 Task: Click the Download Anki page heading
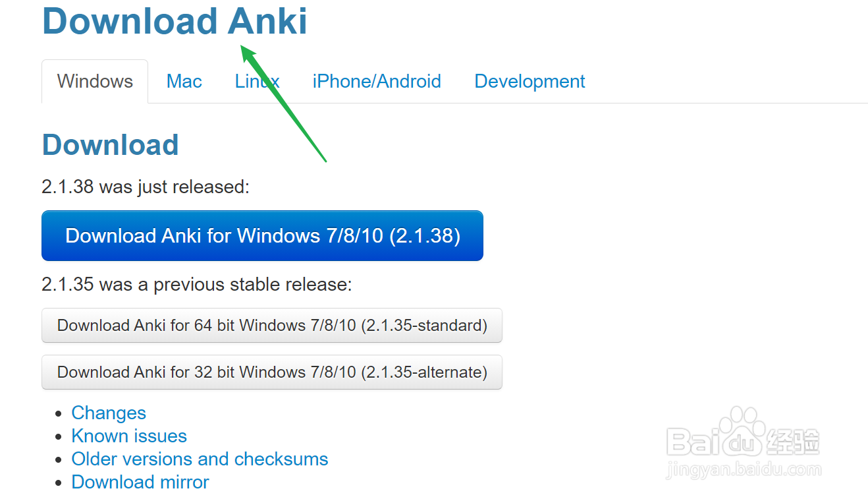175,21
